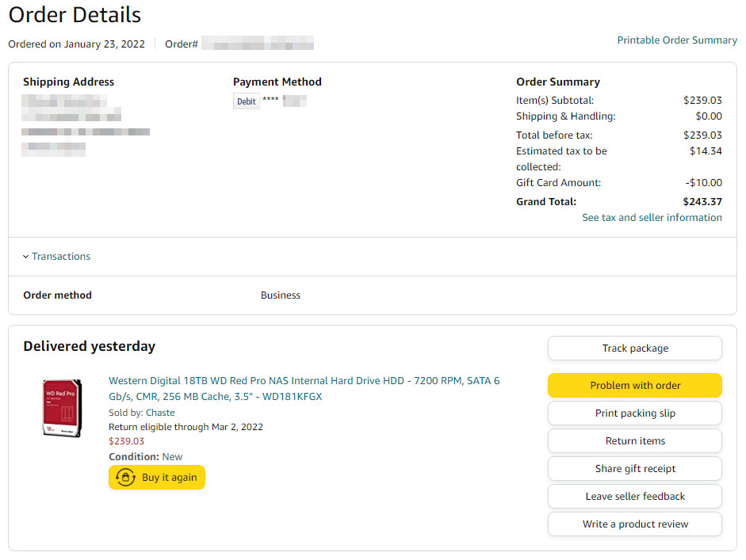746x560 pixels.
Task: Click the 'Order method' label
Action: [58, 295]
